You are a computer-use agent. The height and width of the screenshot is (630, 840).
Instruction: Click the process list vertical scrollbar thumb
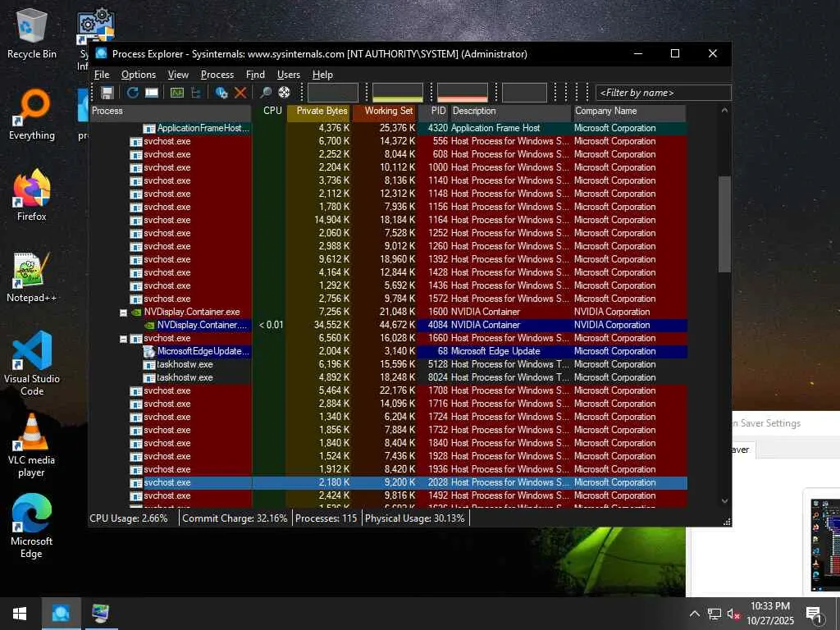(x=724, y=224)
